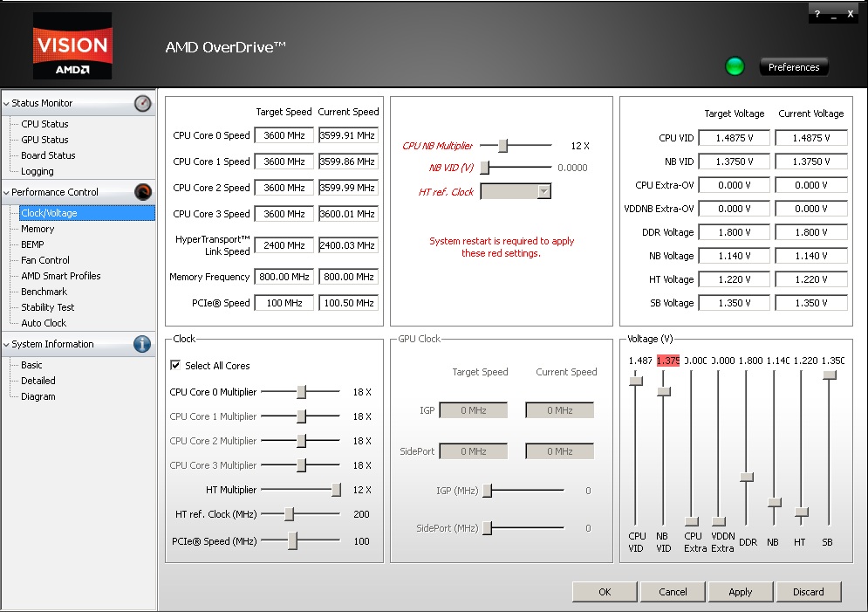Click the PCIe Speed current speed field

point(348,303)
